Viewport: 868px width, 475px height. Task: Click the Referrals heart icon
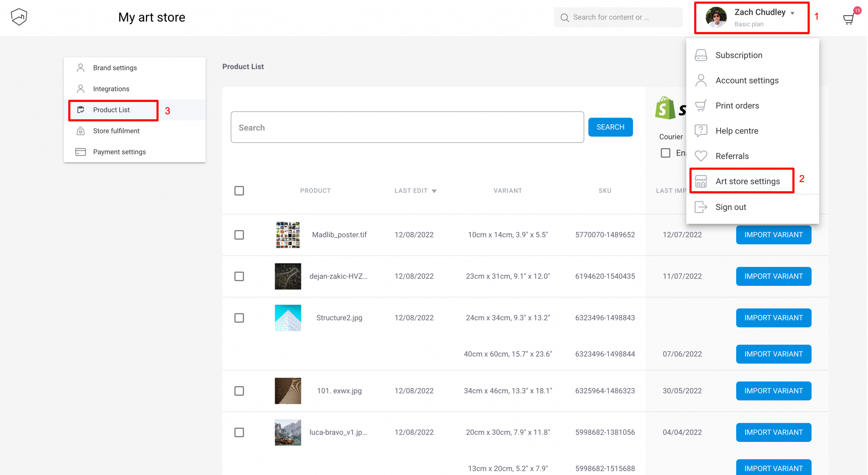point(701,156)
